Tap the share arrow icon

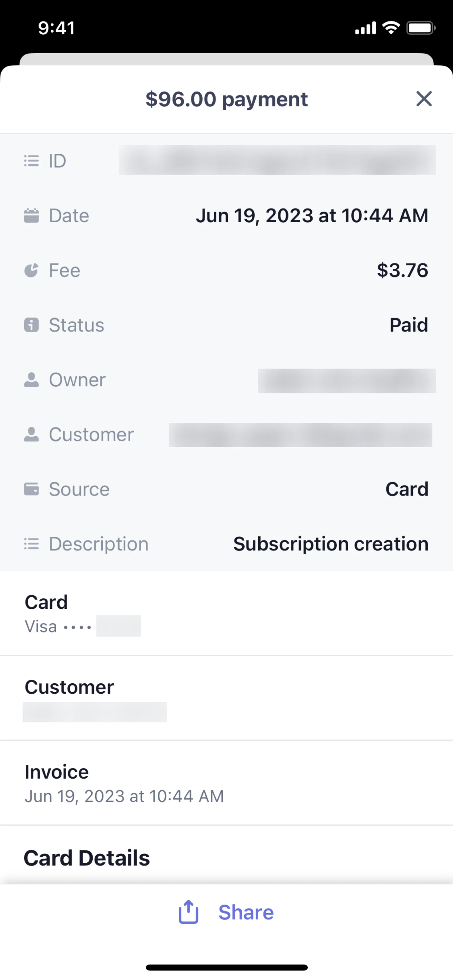pyautogui.click(x=189, y=912)
